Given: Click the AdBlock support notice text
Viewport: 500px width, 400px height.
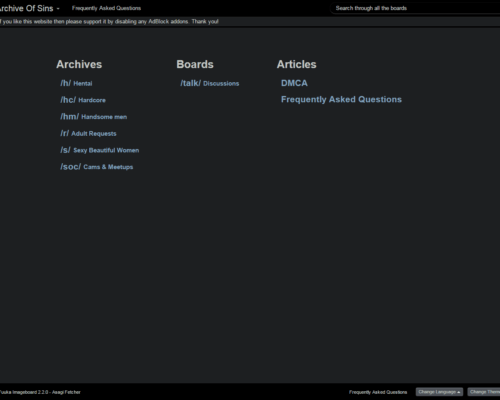Looking at the screenshot, I should (109, 22).
